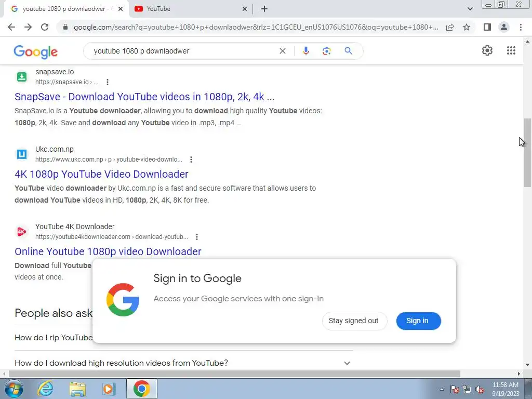Switch to Chrome in the taskbar
Image resolution: width=532 pixels, height=399 pixels.
point(141,389)
